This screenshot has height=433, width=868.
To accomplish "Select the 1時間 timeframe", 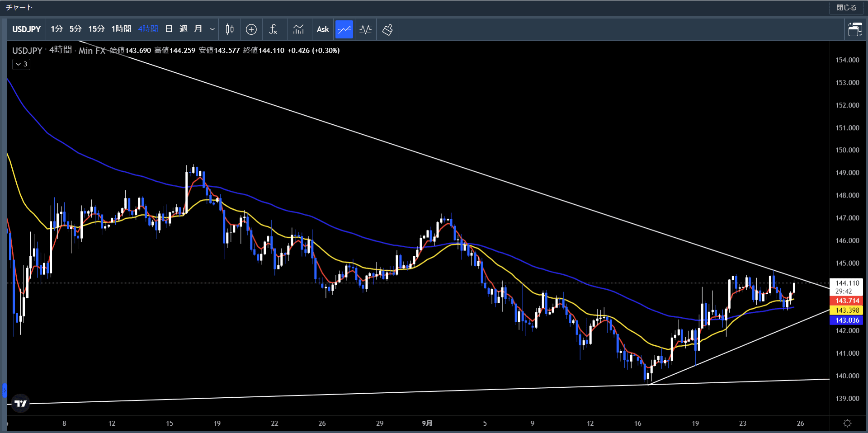I will (121, 29).
